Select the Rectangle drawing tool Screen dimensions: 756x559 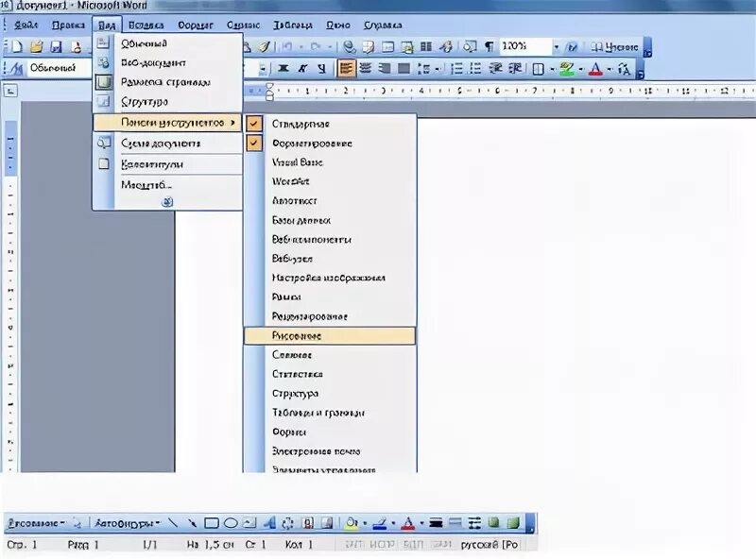(212, 523)
